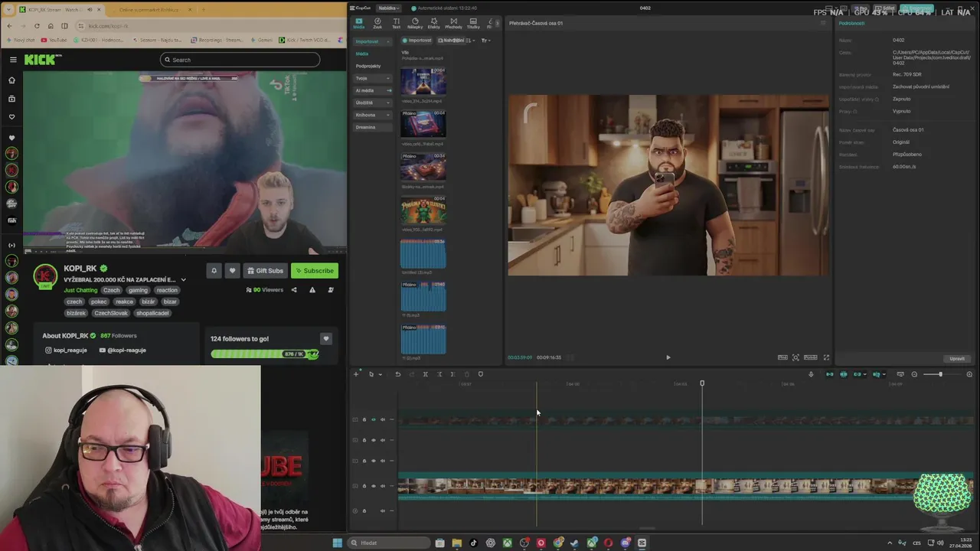
Task: Click the Importovat button in the media bin
Action: 417,41
